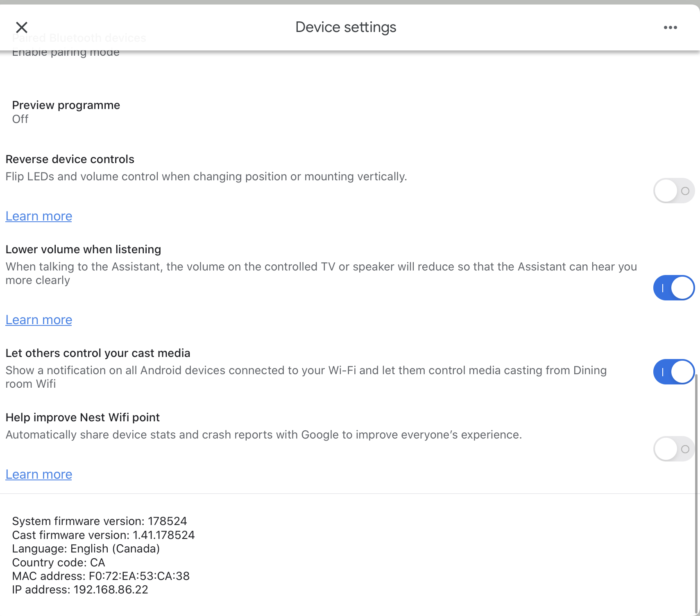This screenshot has height=616, width=700.
Task: Open Learn more under Reverse device controls
Action: [39, 216]
